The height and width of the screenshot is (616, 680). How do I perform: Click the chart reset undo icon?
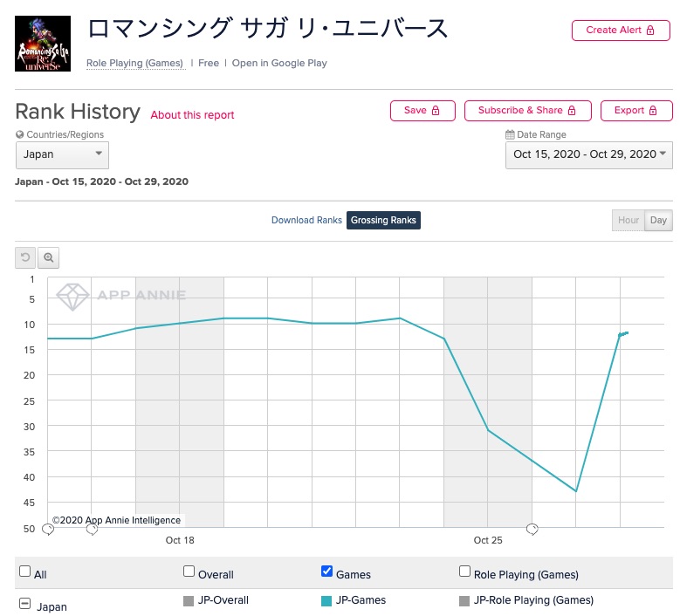pos(25,257)
